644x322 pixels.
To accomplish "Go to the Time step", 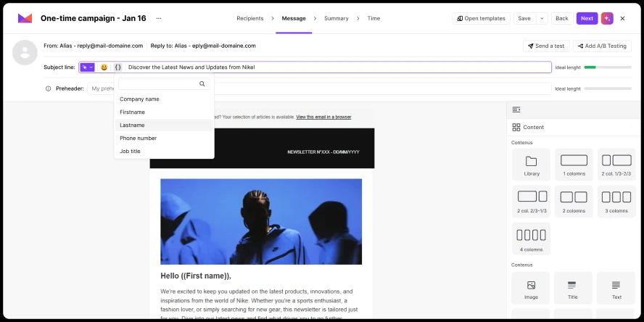I will coord(373,18).
